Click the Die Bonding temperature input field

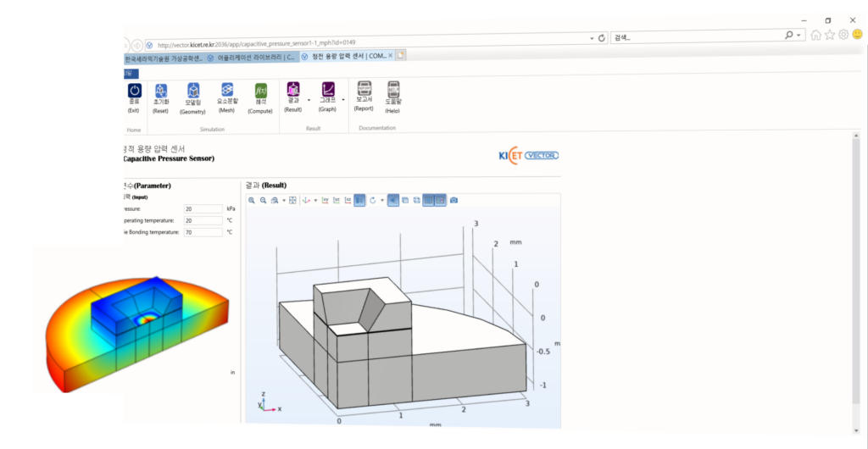pos(203,231)
